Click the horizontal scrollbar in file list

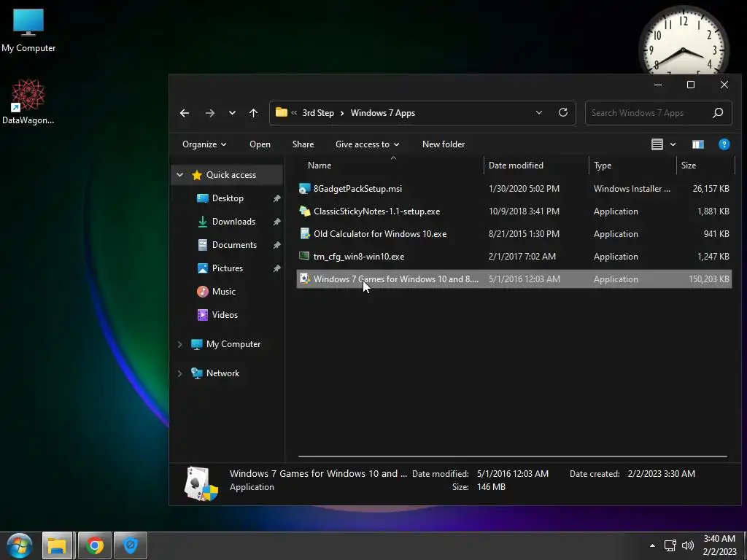(x=513, y=456)
